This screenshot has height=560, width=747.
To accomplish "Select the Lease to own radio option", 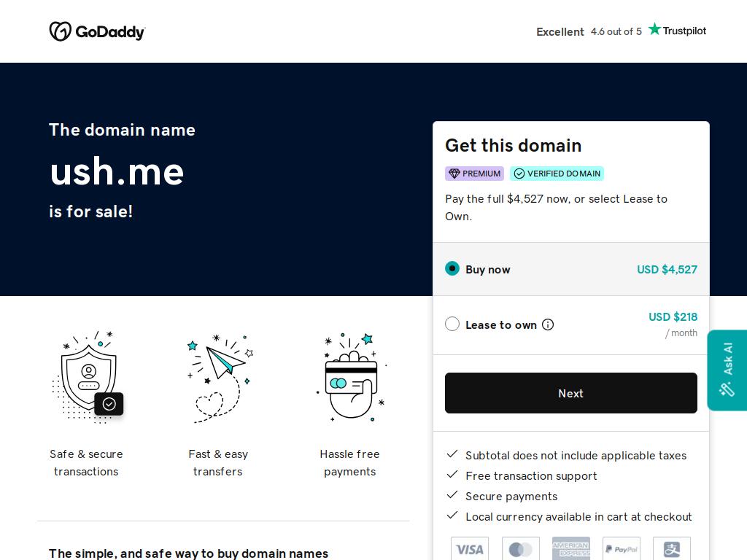I will click(x=452, y=324).
